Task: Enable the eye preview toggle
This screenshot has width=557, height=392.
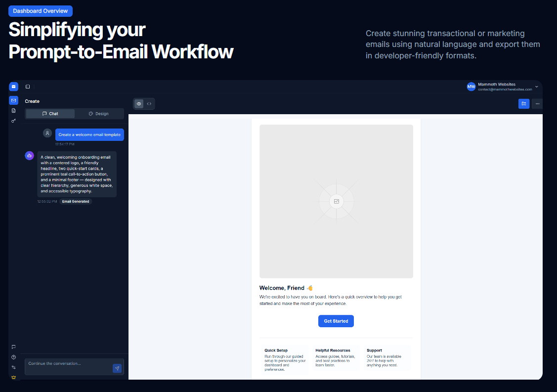Action: coord(139,104)
